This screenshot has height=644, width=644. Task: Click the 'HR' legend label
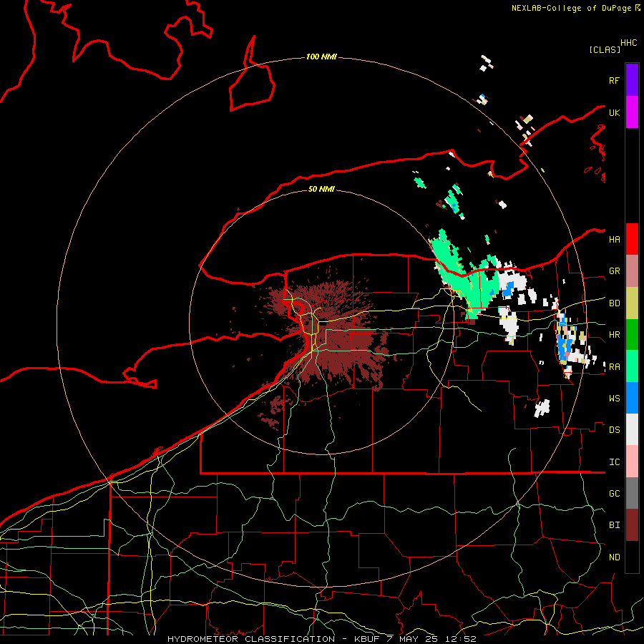click(614, 335)
